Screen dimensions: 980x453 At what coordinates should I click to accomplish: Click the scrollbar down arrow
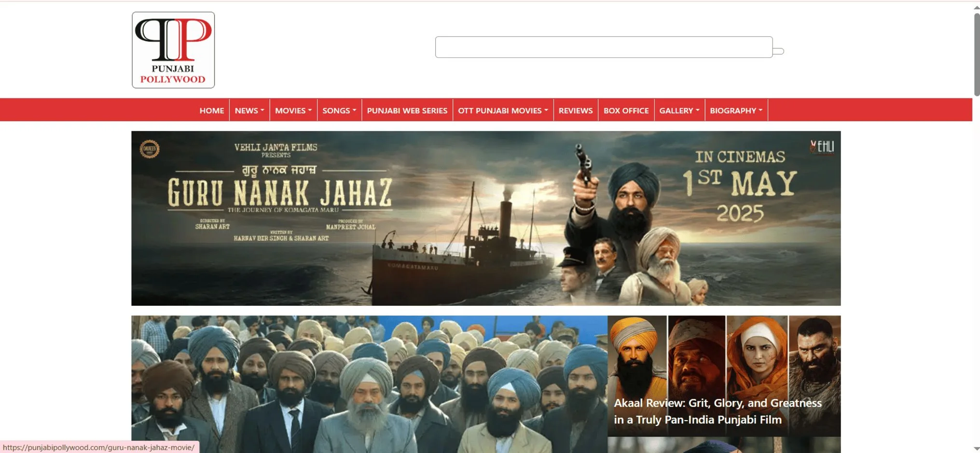[x=977, y=449]
